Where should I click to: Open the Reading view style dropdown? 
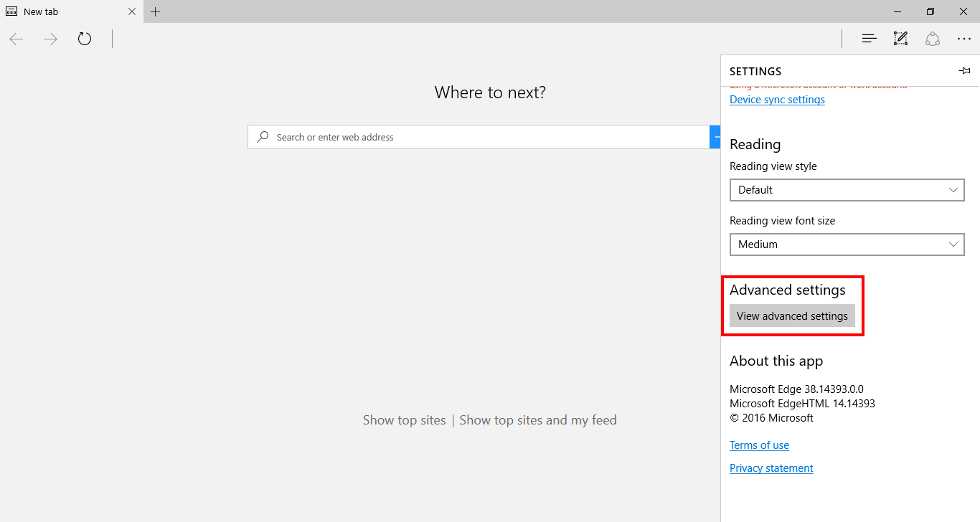point(847,190)
